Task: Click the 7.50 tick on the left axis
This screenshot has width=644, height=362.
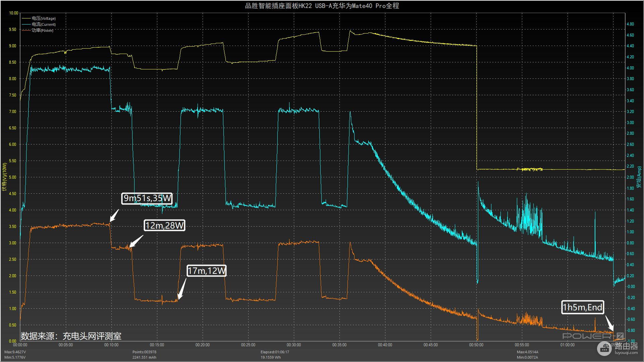Action: click(x=12, y=95)
